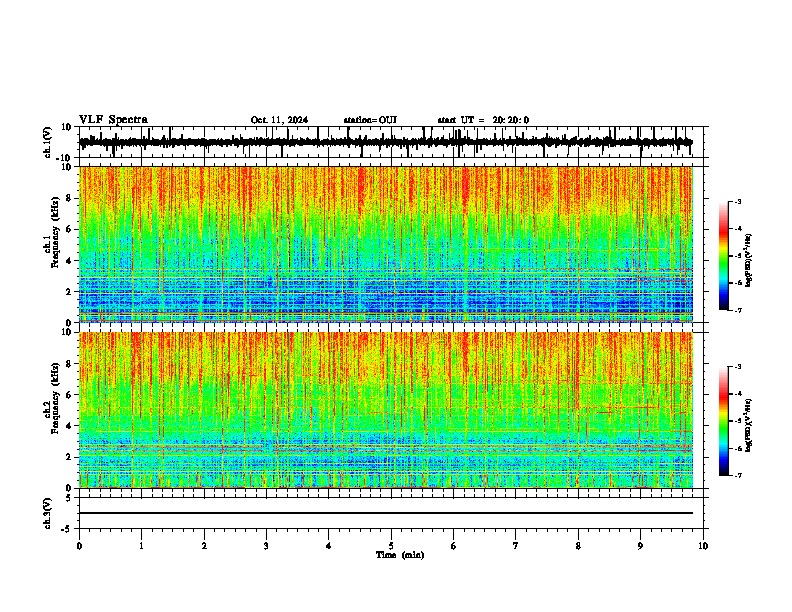This screenshot has height=612, width=792.
Task: Click the '2' kHz tick on ch.2 spectrogram
Action: [70, 456]
